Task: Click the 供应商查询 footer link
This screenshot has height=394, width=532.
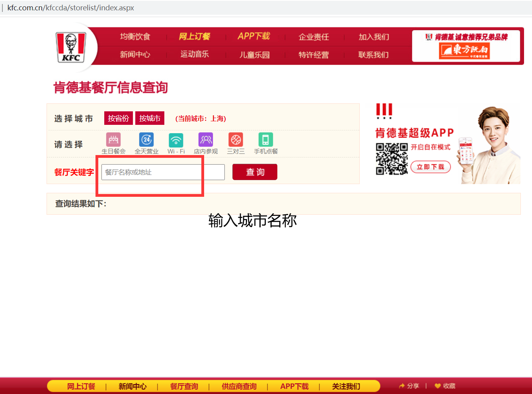Action: [238, 386]
